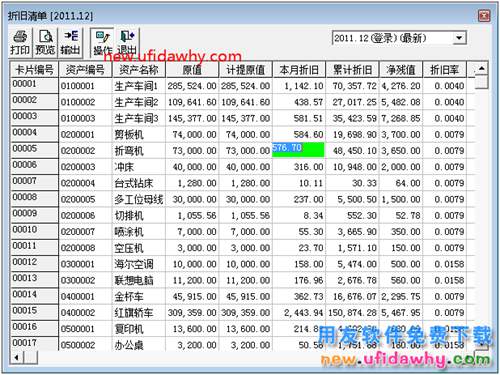Select row header 00009
Screen dimensions: 500x375
[x=34, y=214]
